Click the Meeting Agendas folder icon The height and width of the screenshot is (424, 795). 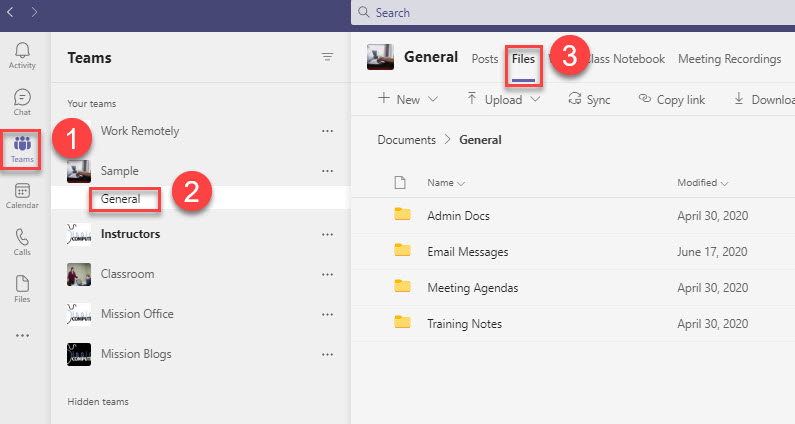click(403, 286)
